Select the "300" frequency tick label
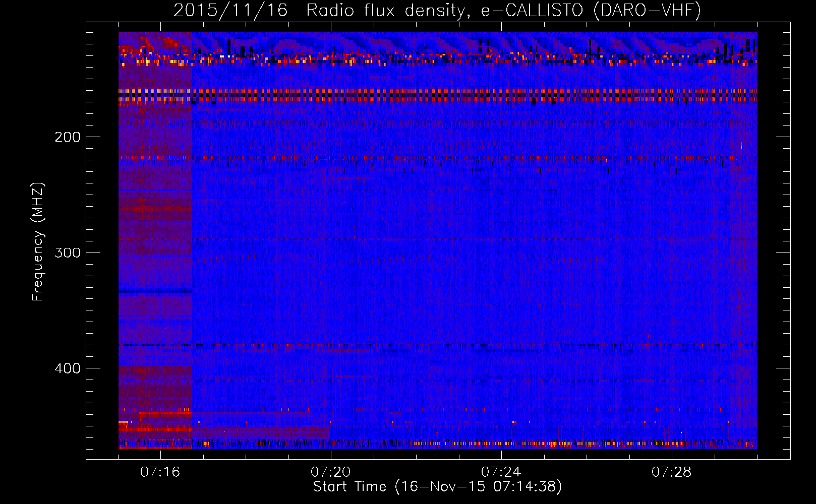Viewport: 816px width, 504px height. 68,253
